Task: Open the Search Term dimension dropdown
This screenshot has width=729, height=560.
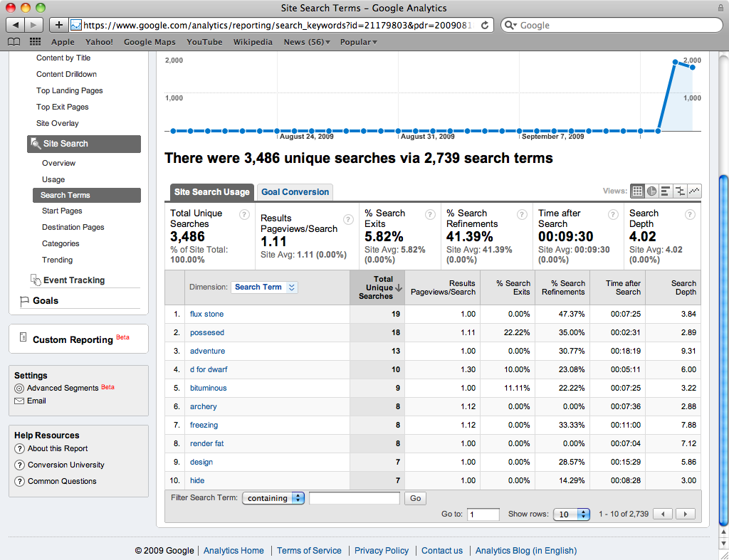Action: 264,287
